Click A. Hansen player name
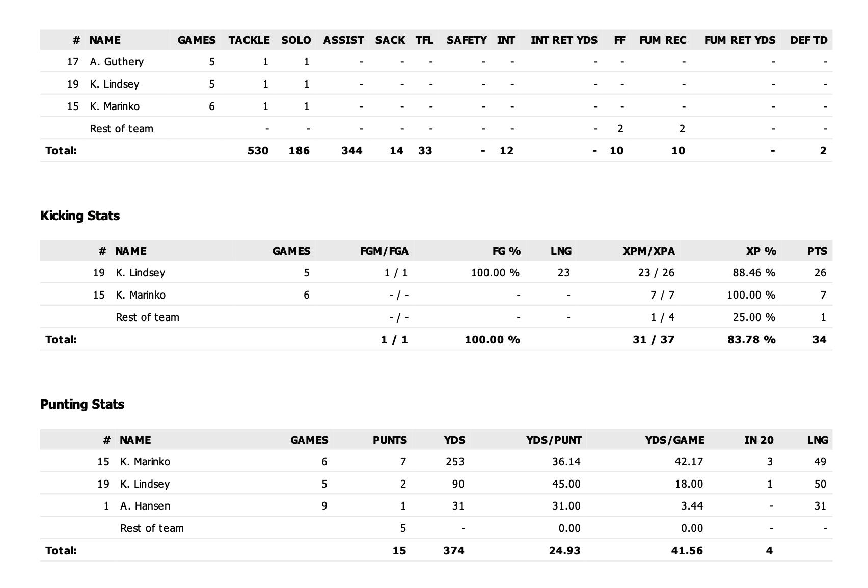Viewport: 868px width, 588px height. tap(145, 506)
